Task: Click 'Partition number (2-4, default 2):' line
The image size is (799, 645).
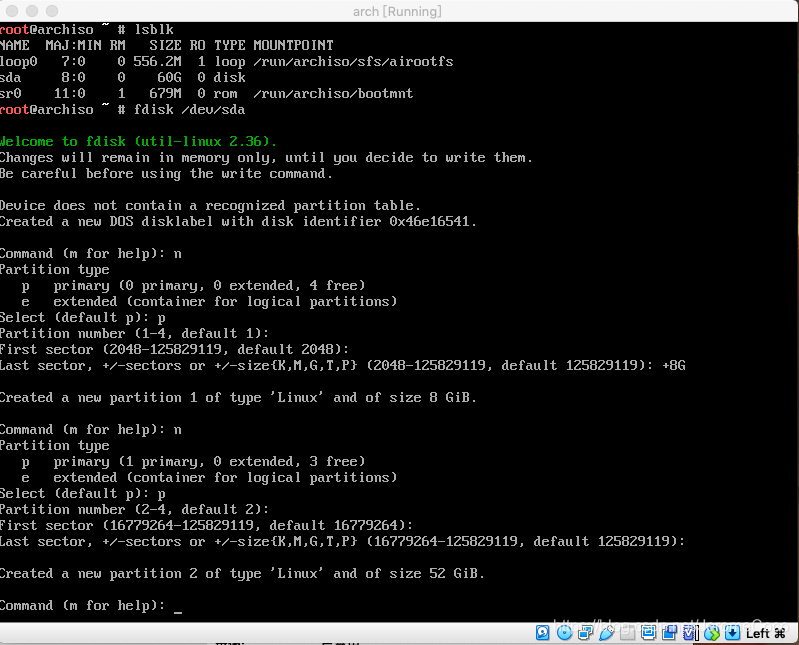Action: click(x=135, y=509)
